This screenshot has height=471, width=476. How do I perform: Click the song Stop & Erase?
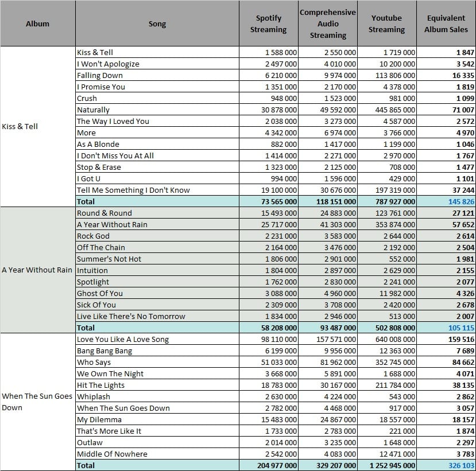coord(157,167)
